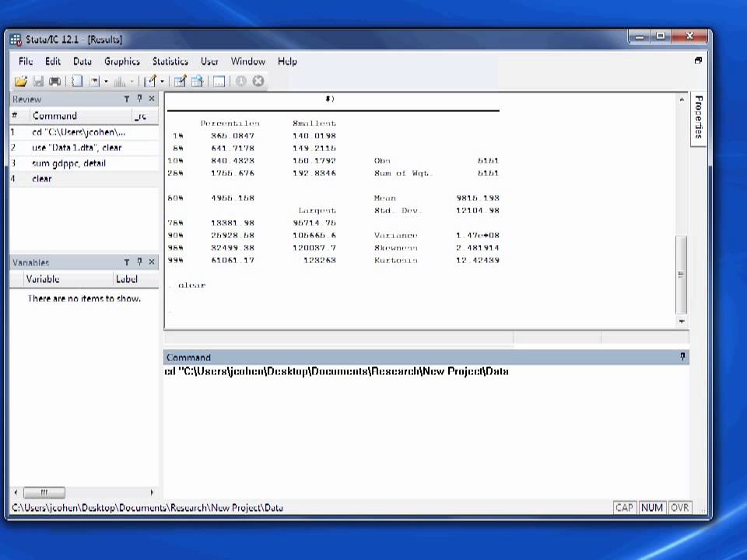Click the 'Smallest' heading in Results
This screenshot has width=747, height=560.
coord(314,124)
